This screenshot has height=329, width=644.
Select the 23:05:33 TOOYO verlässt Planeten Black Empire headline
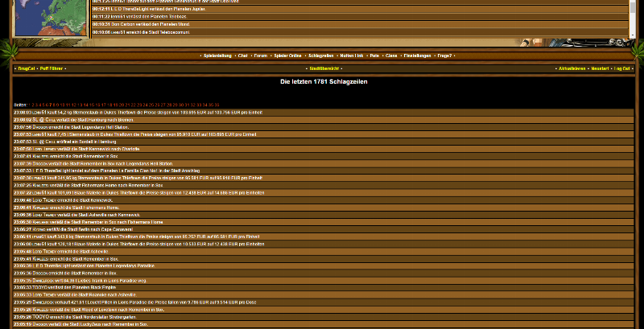(324, 287)
